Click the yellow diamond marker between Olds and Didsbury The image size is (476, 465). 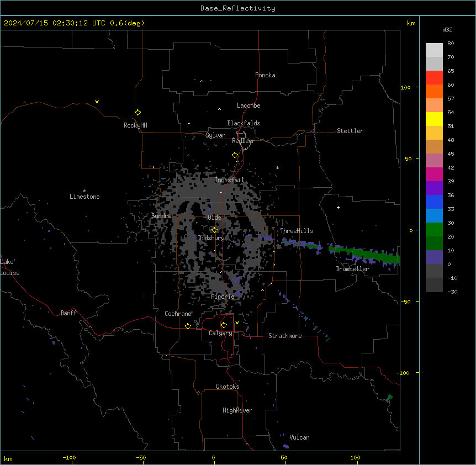215,230
